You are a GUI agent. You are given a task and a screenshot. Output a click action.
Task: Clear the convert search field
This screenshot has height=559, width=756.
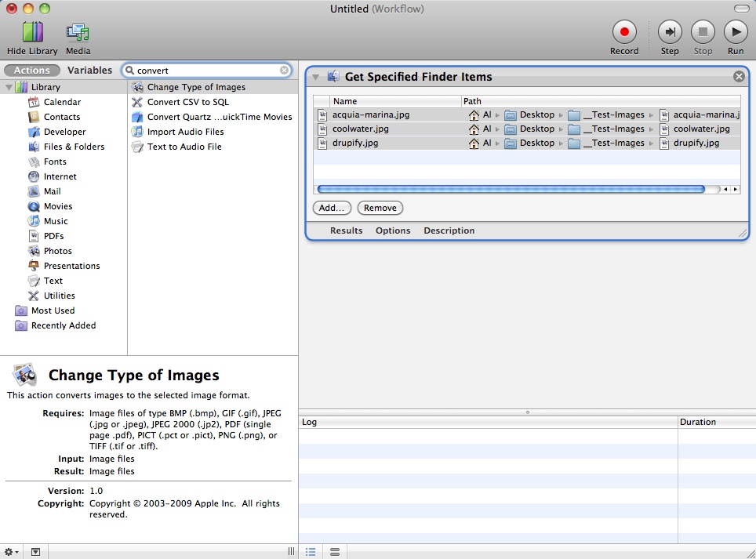pyautogui.click(x=283, y=70)
